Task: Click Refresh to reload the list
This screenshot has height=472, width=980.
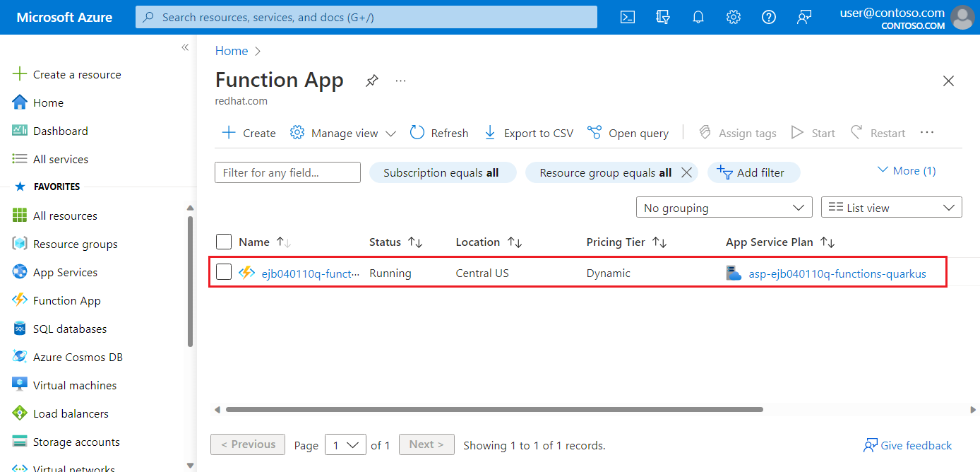Action: pos(438,132)
